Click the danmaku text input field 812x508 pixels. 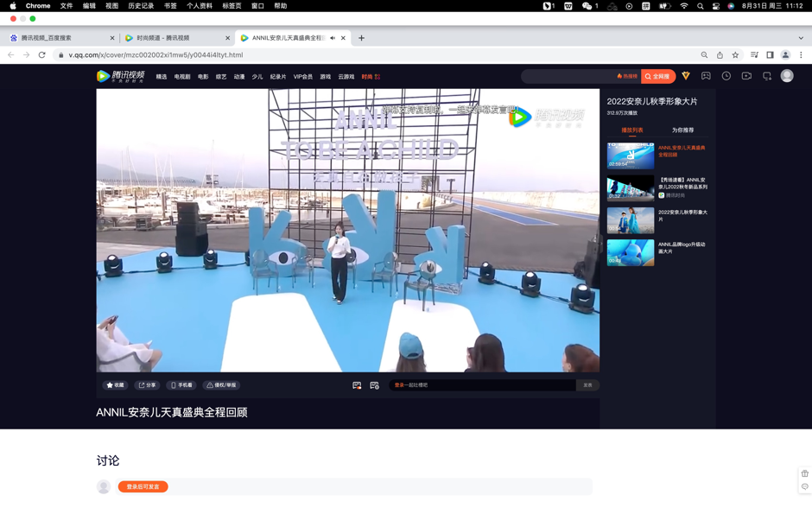tap(482, 385)
